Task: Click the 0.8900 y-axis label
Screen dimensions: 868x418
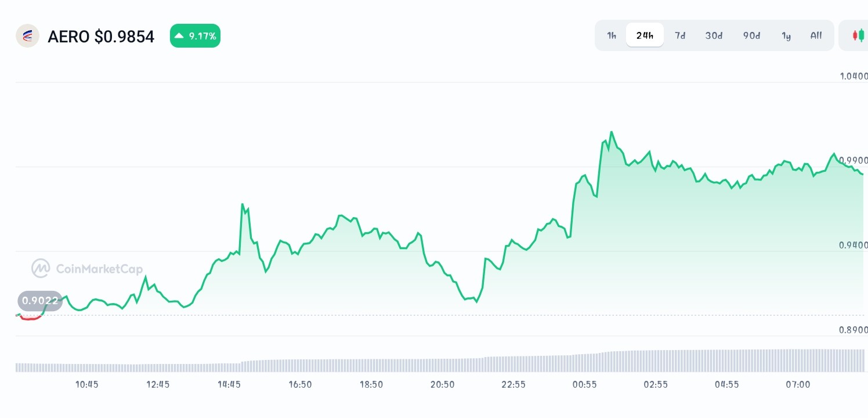Action: point(853,330)
